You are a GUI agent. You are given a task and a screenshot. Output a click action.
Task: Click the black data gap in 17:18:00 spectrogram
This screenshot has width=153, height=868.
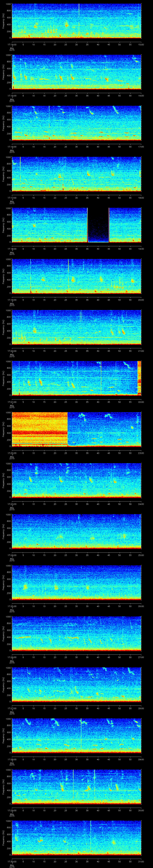[x=98, y=225]
